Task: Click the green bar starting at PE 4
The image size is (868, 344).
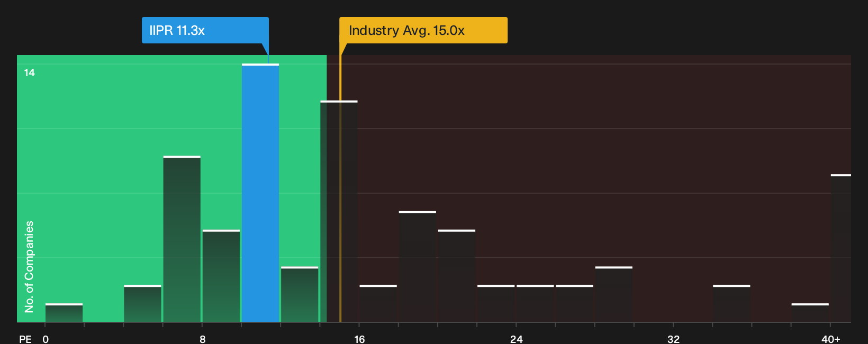Action: point(142,303)
